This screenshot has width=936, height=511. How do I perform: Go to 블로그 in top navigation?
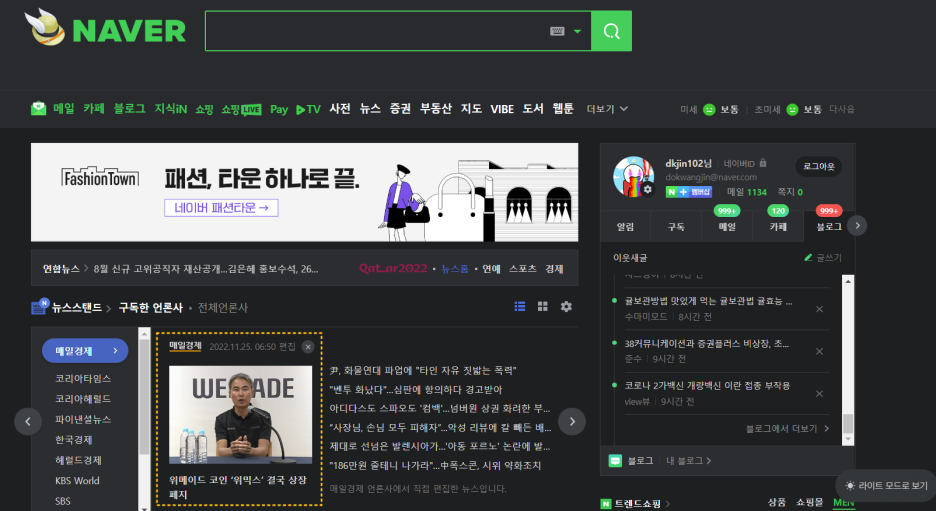(130, 109)
